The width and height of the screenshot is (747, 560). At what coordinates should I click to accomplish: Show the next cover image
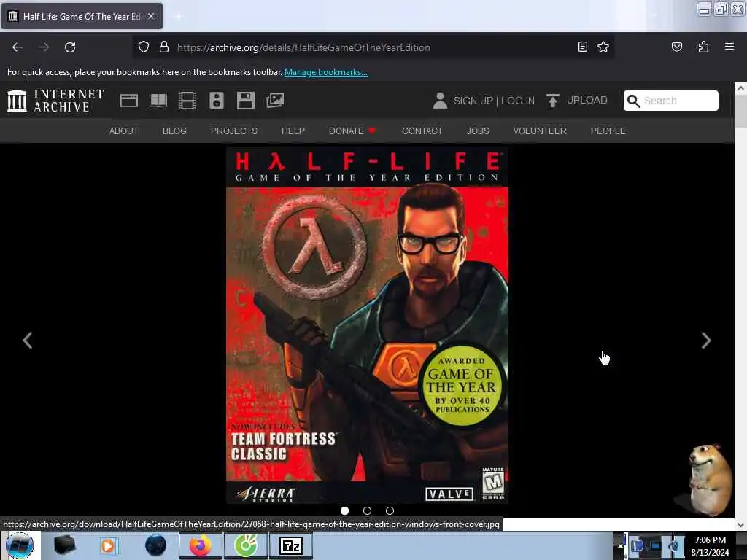(x=705, y=340)
